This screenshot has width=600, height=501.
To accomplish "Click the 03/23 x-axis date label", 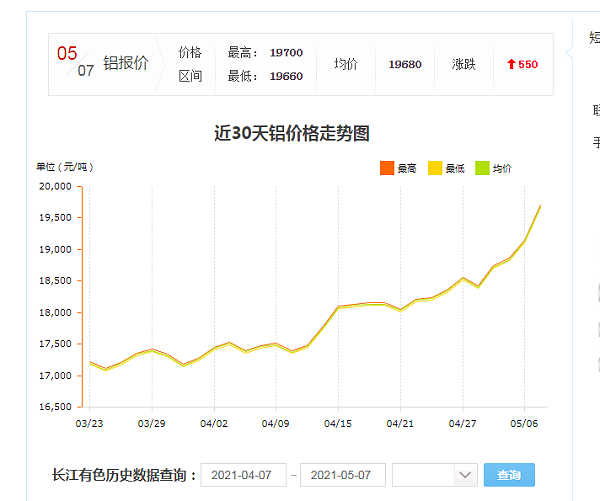I will point(89,423).
